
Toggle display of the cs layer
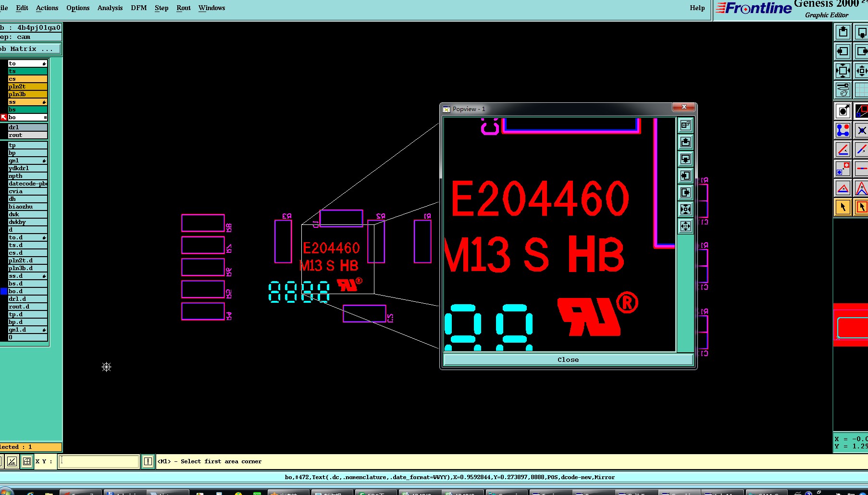[28, 79]
